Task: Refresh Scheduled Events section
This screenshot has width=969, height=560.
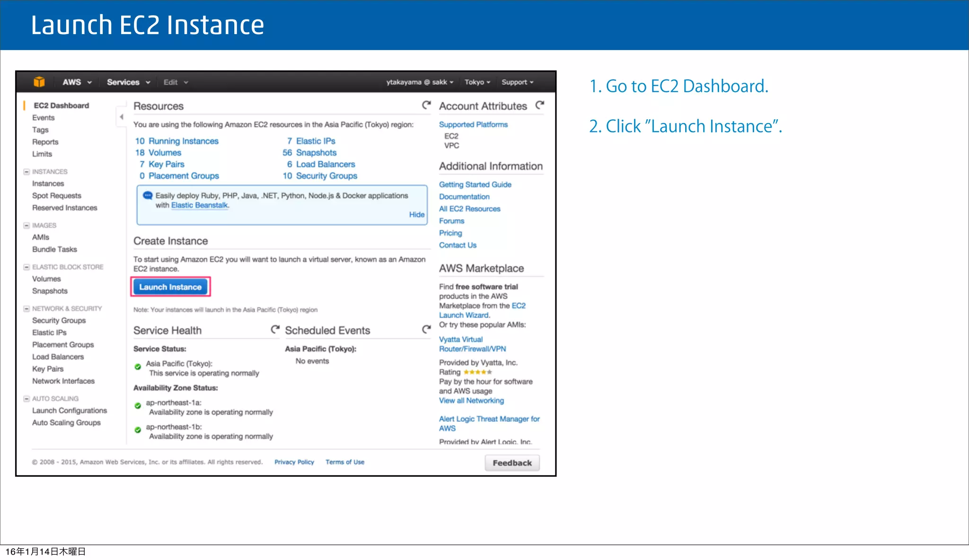Action: click(426, 329)
